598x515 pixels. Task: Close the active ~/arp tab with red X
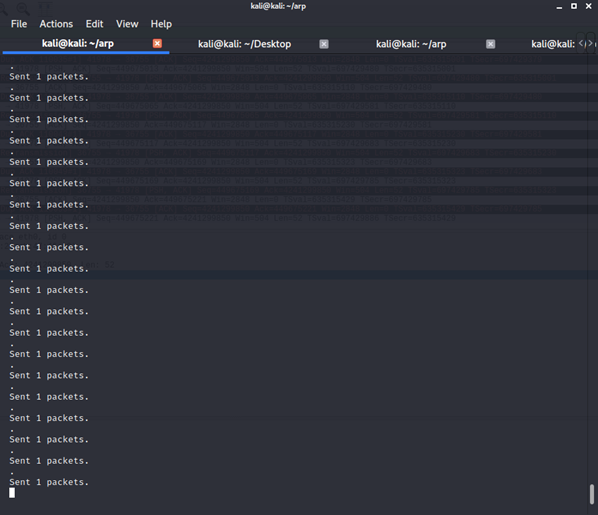coord(157,43)
